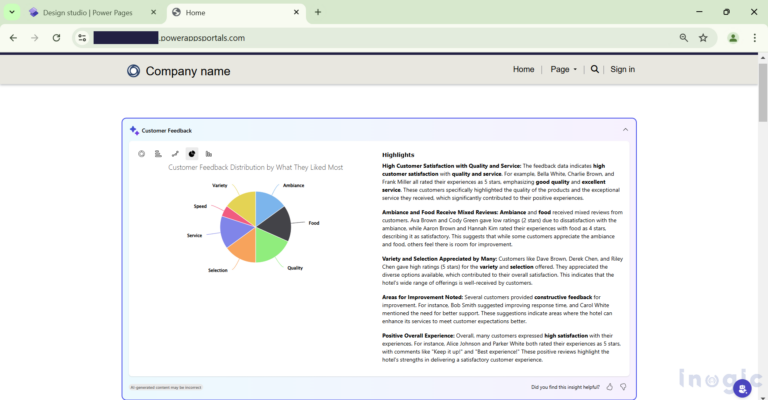Click the thumbs up feedback icon

610,387
